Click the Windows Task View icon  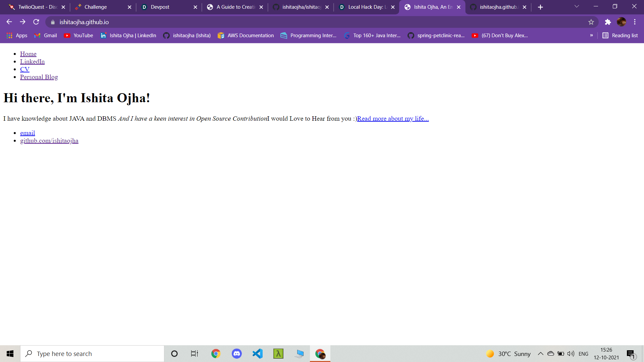[x=195, y=354]
